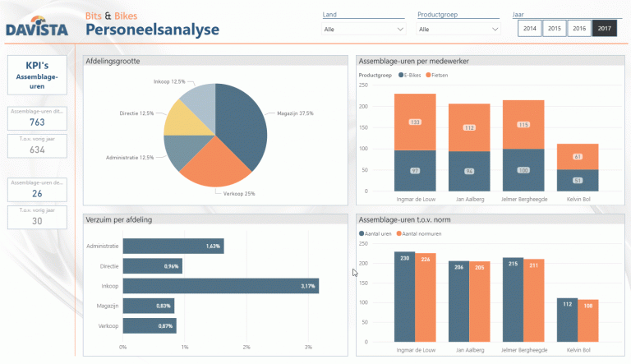
Task: Click the Aantal normuren legend swatch
Action: click(398, 233)
